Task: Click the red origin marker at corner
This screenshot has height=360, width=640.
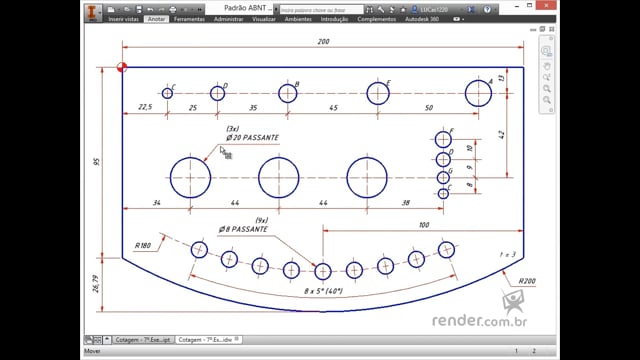Action: click(122, 67)
